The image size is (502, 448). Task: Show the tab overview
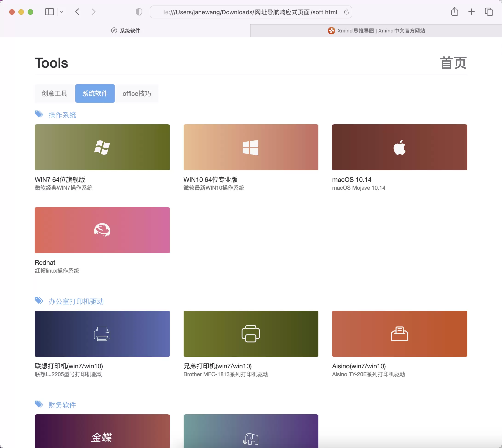pyautogui.click(x=489, y=12)
